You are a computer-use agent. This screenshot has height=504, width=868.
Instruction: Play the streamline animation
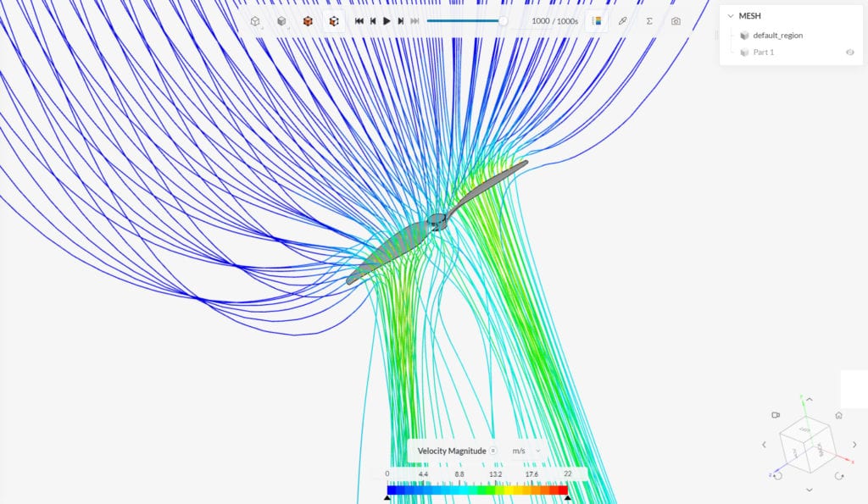(387, 21)
